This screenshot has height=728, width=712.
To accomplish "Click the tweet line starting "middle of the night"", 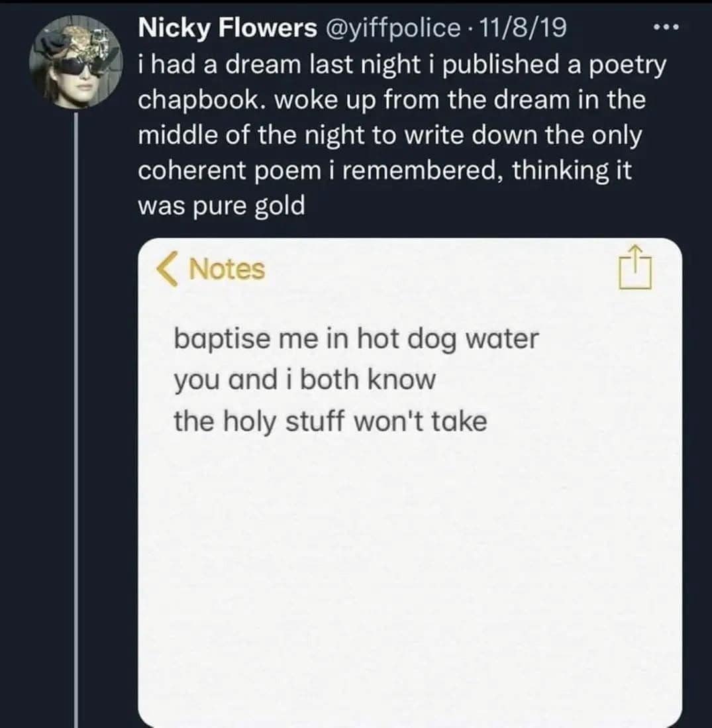I will [x=390, y=135].
